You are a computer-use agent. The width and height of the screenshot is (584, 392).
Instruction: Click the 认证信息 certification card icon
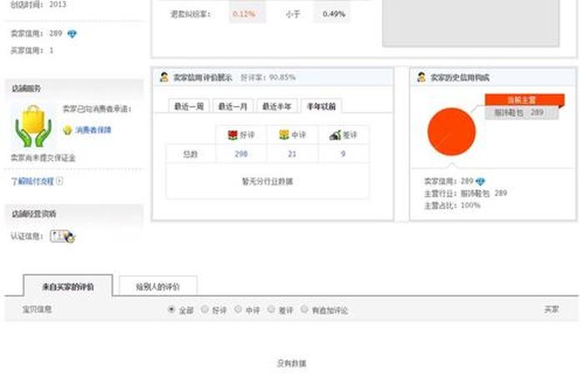point(63,237)
